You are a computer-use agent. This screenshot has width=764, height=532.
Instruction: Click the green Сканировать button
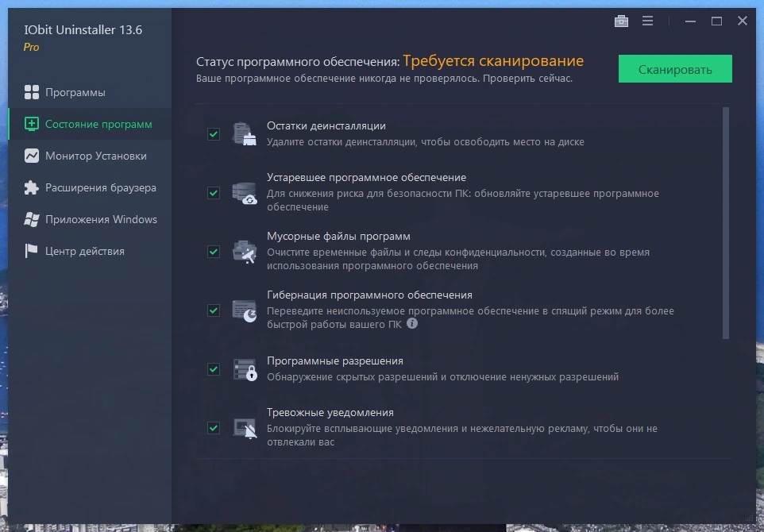675,69
